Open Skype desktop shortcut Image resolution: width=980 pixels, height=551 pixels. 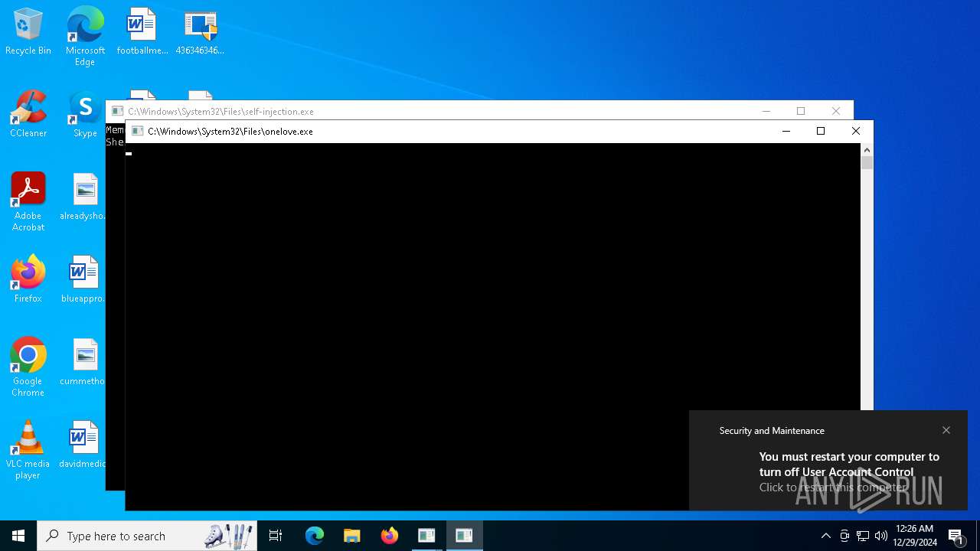tap(85, 115)
